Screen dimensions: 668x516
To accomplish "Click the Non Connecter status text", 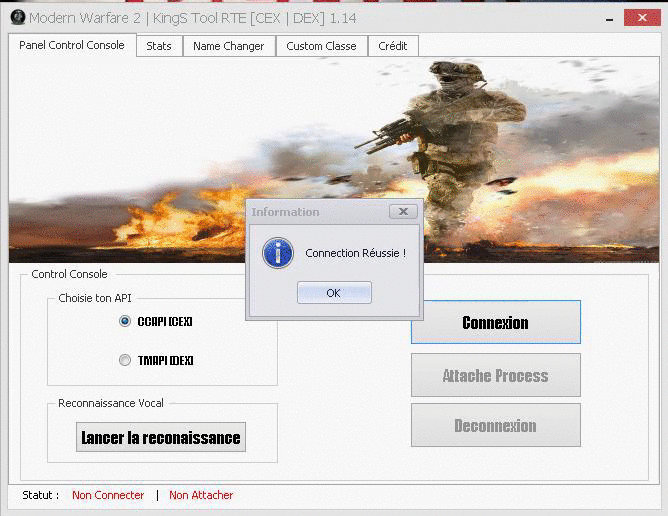I will point(108,495).
